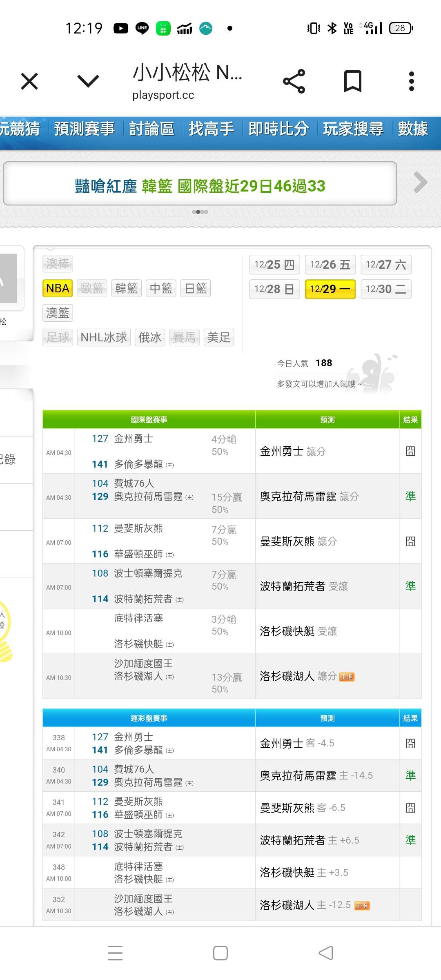This screenshot has height=980, width=441.
Task: Tap the 主推 badge for Lakers 讓分 prediction
Action: point(347,677)
